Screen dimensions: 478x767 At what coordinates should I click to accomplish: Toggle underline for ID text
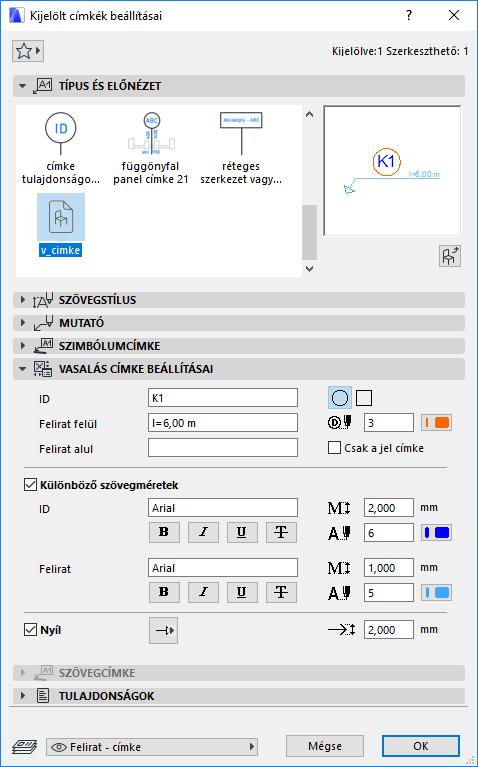click(242, 532)
